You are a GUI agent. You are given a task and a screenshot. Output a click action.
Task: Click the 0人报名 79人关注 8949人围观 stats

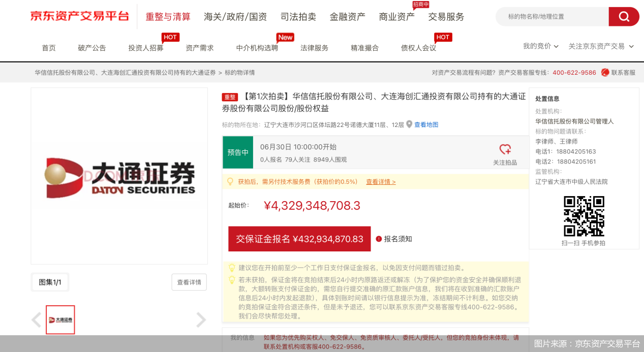coord(303,159)
